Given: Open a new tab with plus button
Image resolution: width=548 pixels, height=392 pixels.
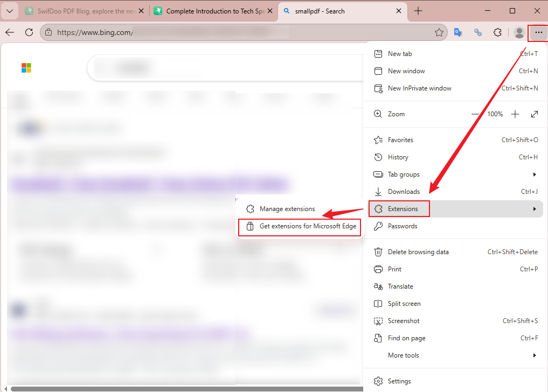Looking at the screenshot, I should point(419,11).
